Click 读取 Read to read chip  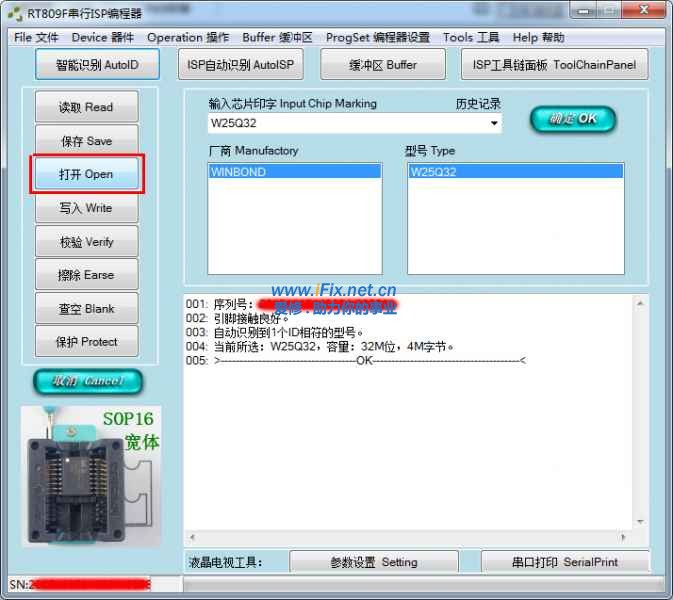pyautogui.click(x=86, y=107)
